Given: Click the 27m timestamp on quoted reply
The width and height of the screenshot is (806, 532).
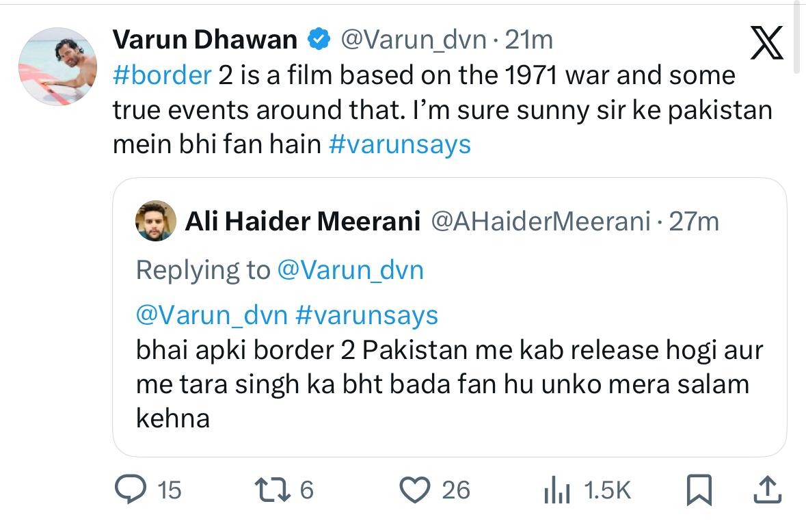Looking at the screenshot, I should tap(694, 222).
